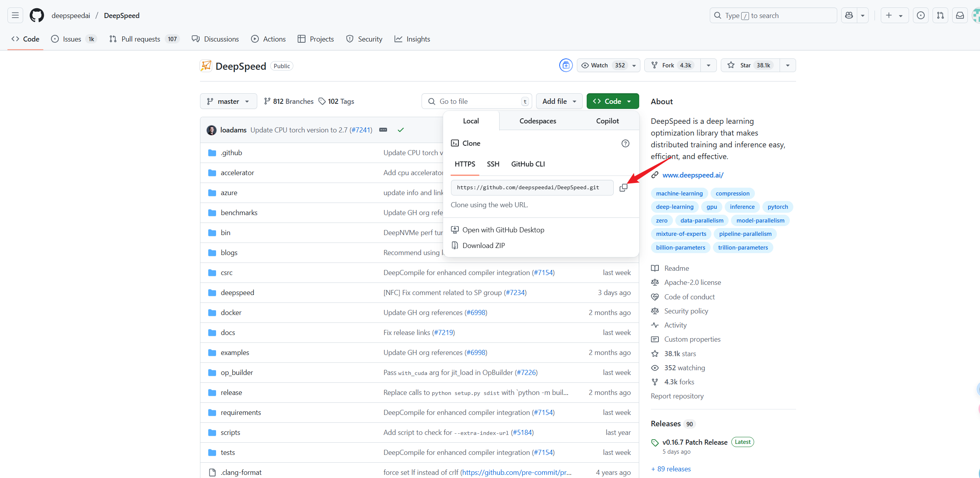Open the master branch dropdown
Viewport: 980px width, 478px height.
pyautogui.click(x=228, y=101)
